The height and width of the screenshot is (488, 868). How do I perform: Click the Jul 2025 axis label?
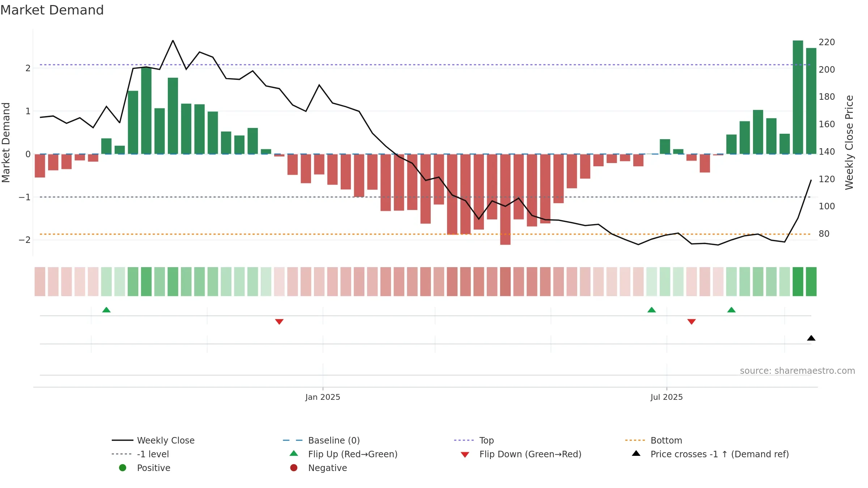667,397
